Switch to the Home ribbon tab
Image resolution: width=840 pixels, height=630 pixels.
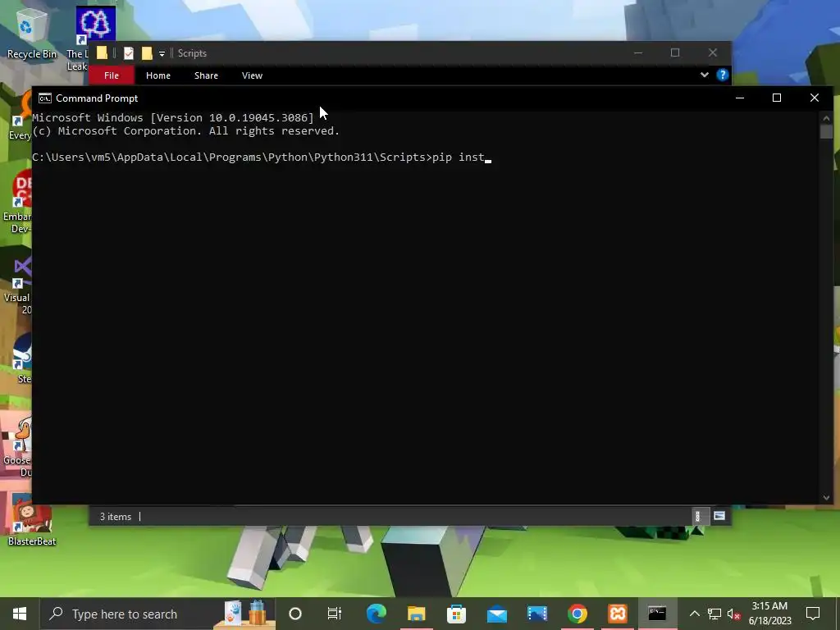(x=158, y=75)
